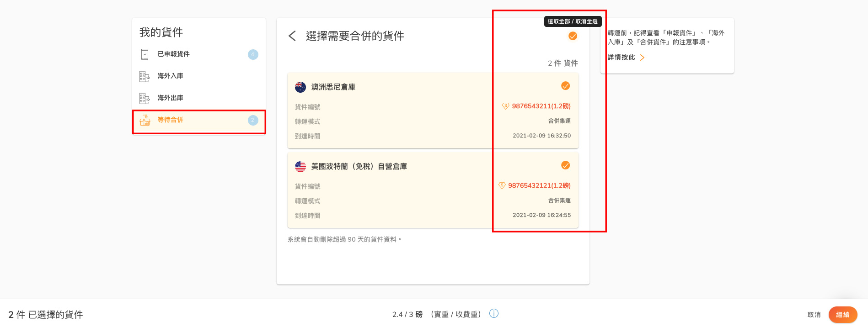Uncheck the 澳洲悉尼倉庫 parcel checkbox
Viewport: 868px width, 332px height.
(566, 86)
